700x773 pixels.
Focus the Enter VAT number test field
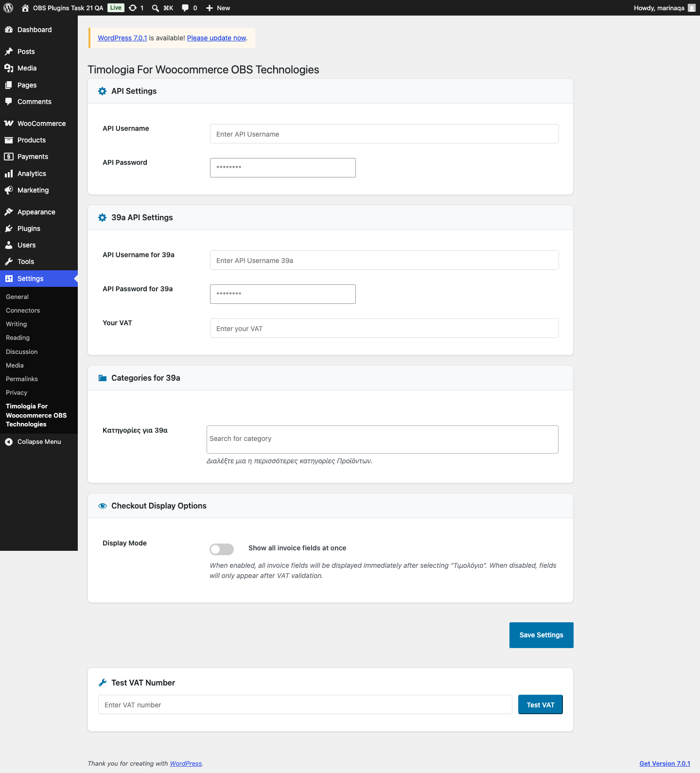[x=305, y=704]
